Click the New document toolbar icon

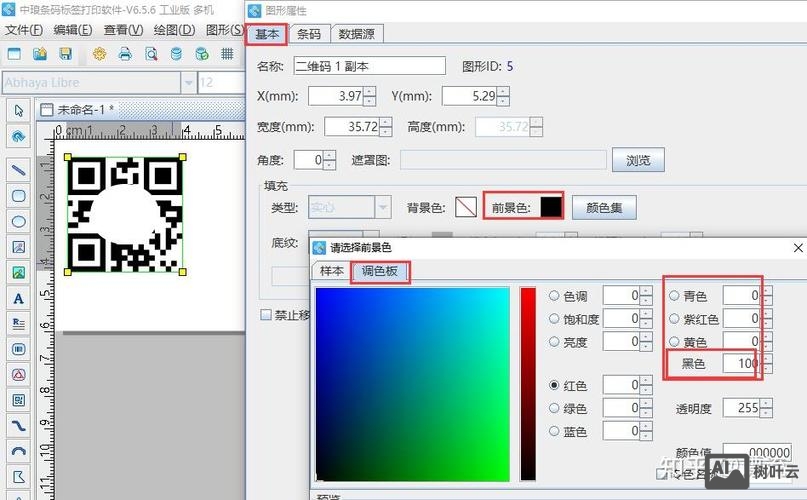(x=14, y=54)
